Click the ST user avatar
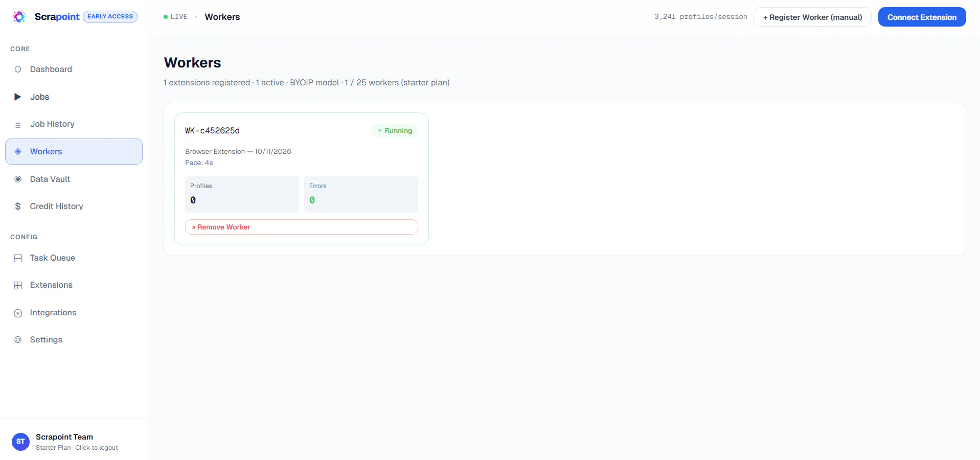Image resolution: width=980 pixels, height=460 pixels. [20, 442]
